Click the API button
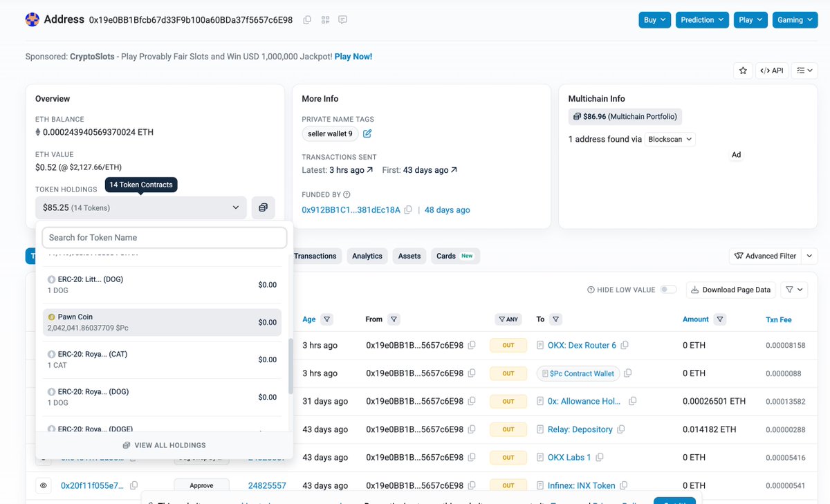Screen dimensions: 830x504 pos(771,71)
